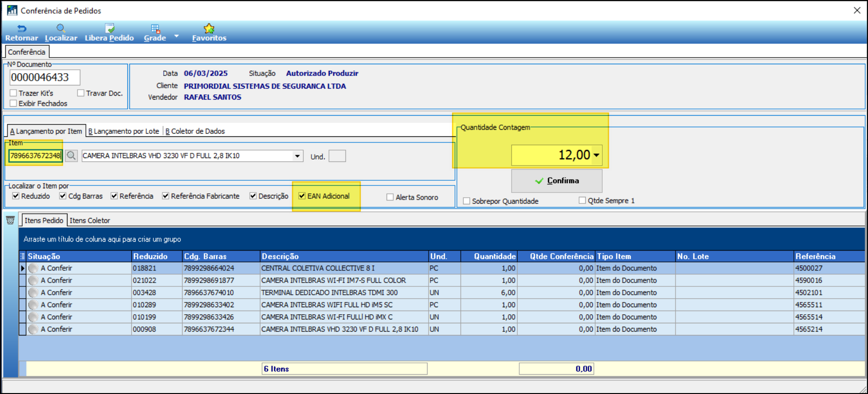Select the Conferência tab
868x394 pixels.
tap(26, 52)
